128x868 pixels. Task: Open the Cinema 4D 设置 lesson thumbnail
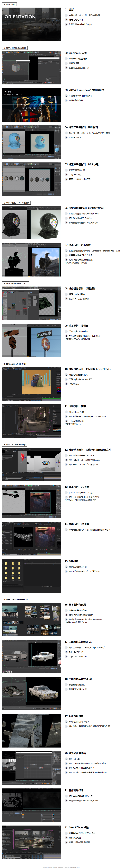click(x=31, y=68)
